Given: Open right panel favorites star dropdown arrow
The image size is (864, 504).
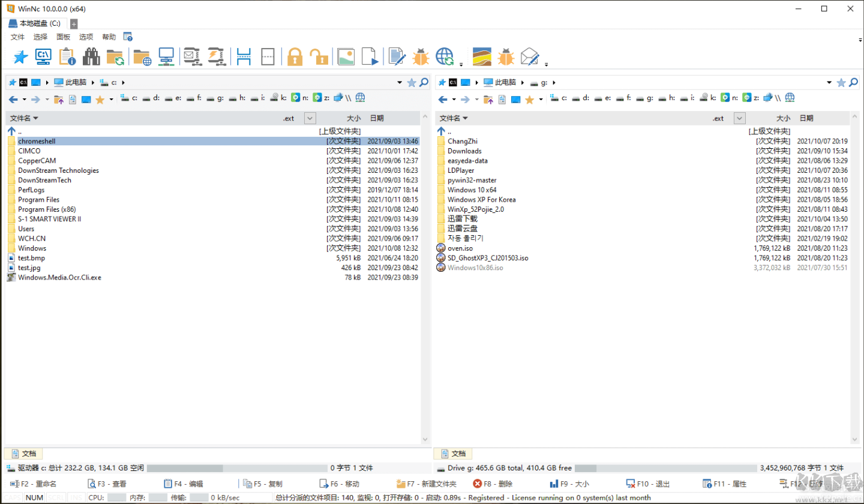Looking at the screenshot, I should 541,99.
